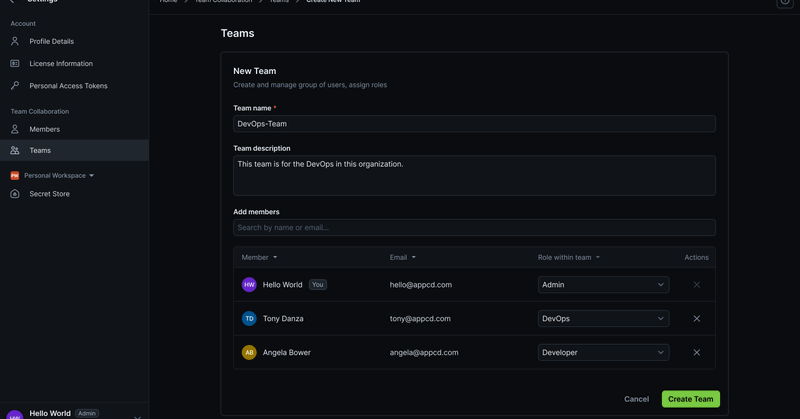Click the Admin badge in the sidebar footer

click(87, 413)
